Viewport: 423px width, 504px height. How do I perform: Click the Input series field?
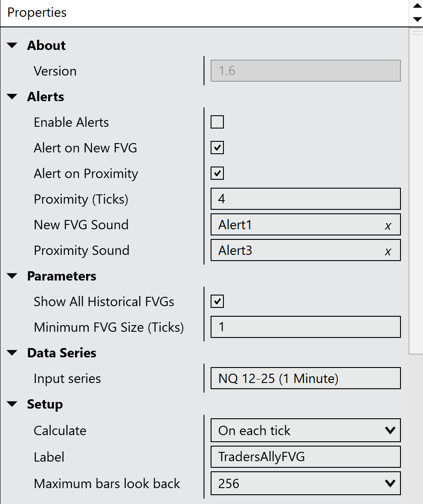(x=306, y=378)
